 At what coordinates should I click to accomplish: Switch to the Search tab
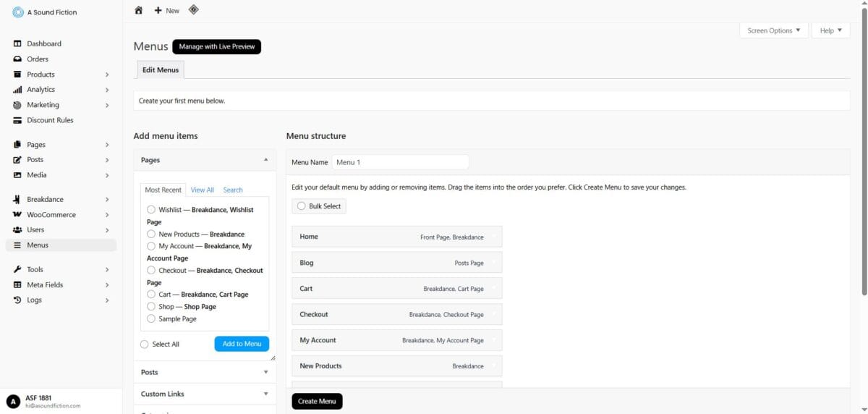coord(233,190)
